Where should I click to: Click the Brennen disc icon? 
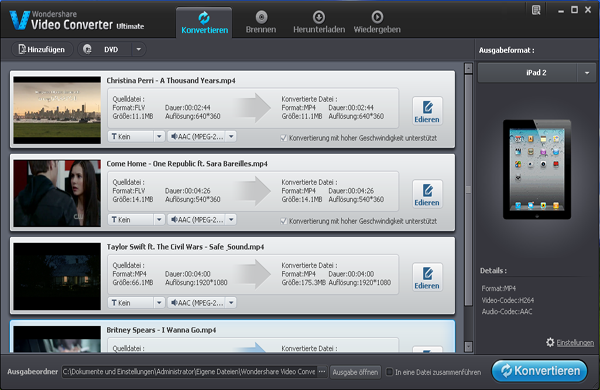[262, 17]
